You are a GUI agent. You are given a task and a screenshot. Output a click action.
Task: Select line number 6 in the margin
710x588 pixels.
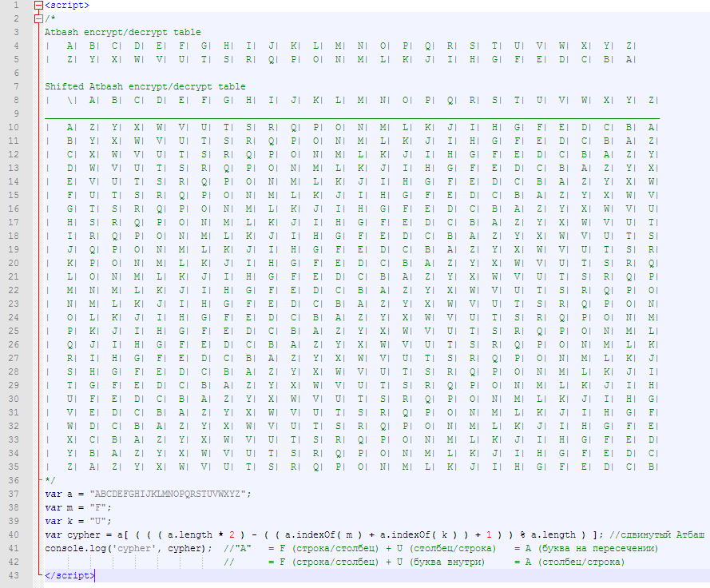point(16,73)
